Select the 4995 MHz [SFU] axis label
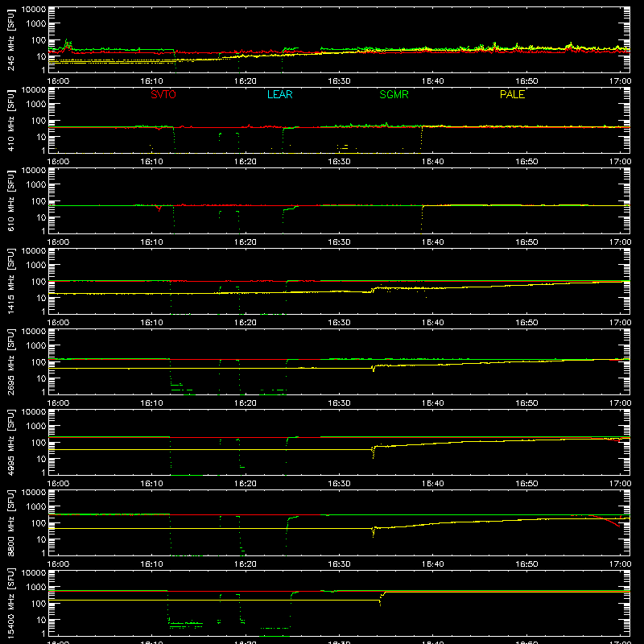The width and height of the screenshot is (644, 644). point(10,443)
